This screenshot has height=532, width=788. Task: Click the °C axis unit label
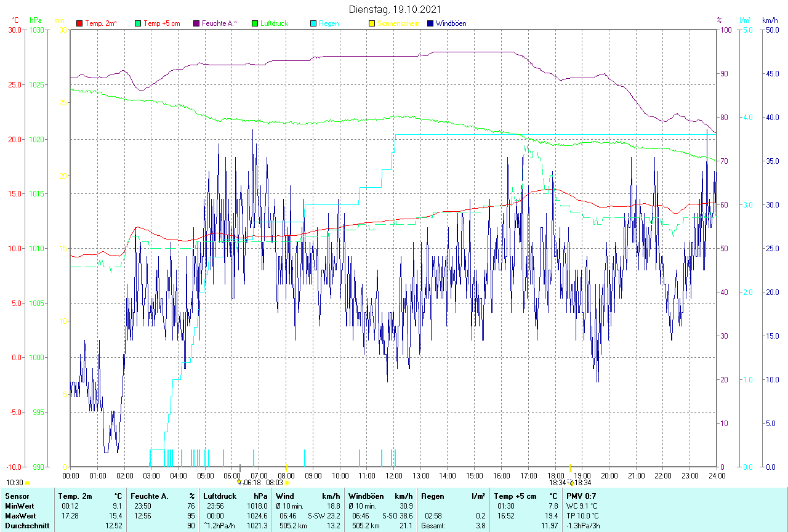(15, 20)
